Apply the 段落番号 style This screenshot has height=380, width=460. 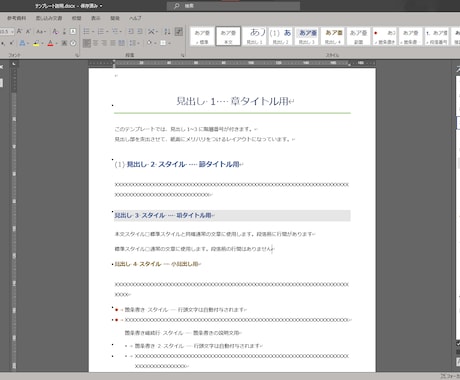tap(437, 36)
